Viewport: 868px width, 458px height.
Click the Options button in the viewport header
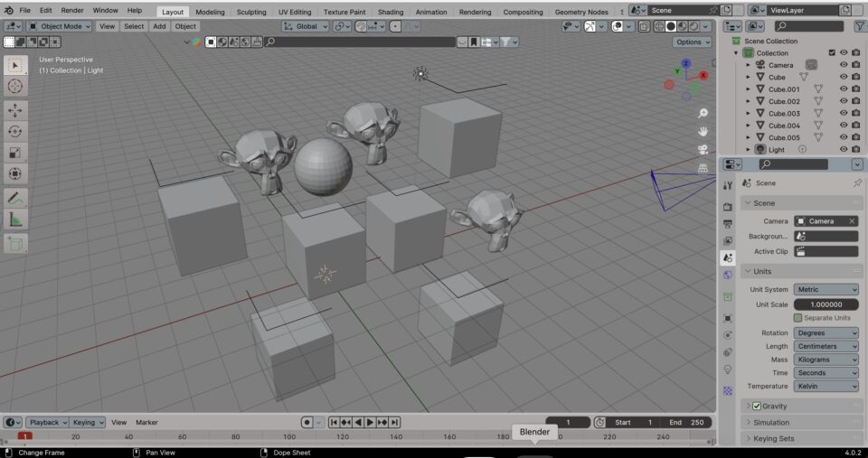point(692,42)
